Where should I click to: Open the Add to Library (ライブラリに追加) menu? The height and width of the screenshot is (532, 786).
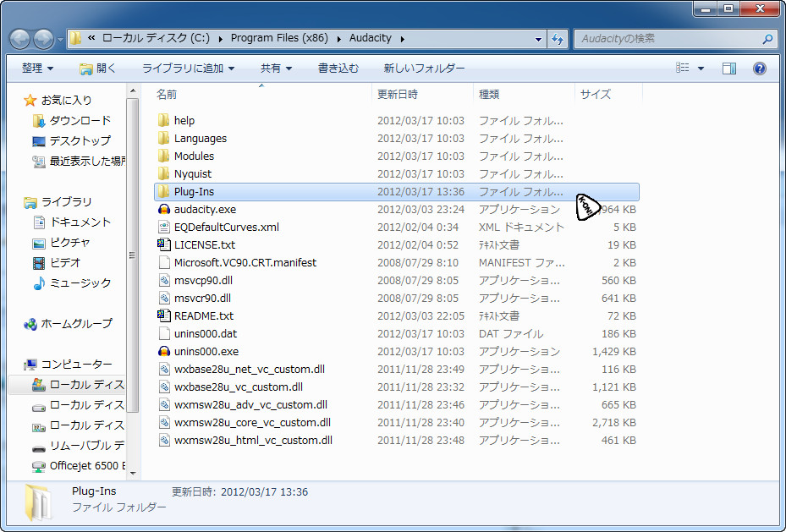pyautogui.click(x=188, y=69)
